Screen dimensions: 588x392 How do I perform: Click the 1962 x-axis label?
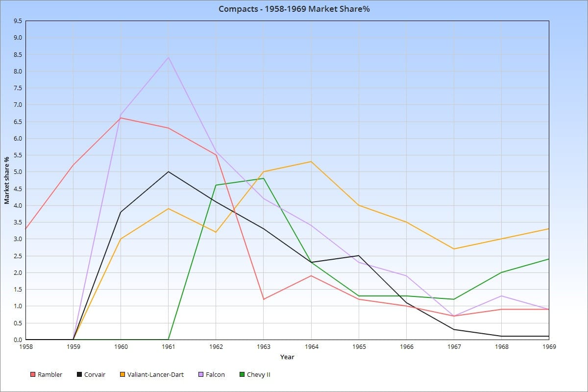coord(216,347)
